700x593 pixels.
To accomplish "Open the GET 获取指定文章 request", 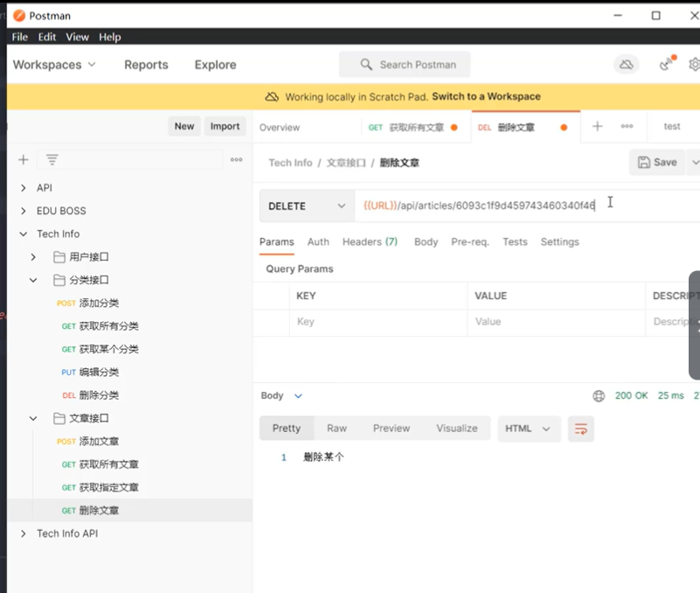I will click(x=100, y=487).
